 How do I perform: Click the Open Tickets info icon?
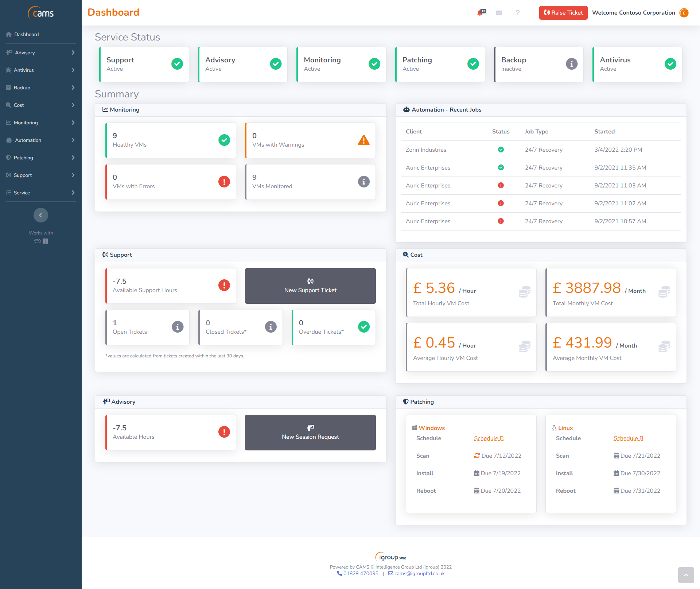pyautogui.click(x=178, y=327)
